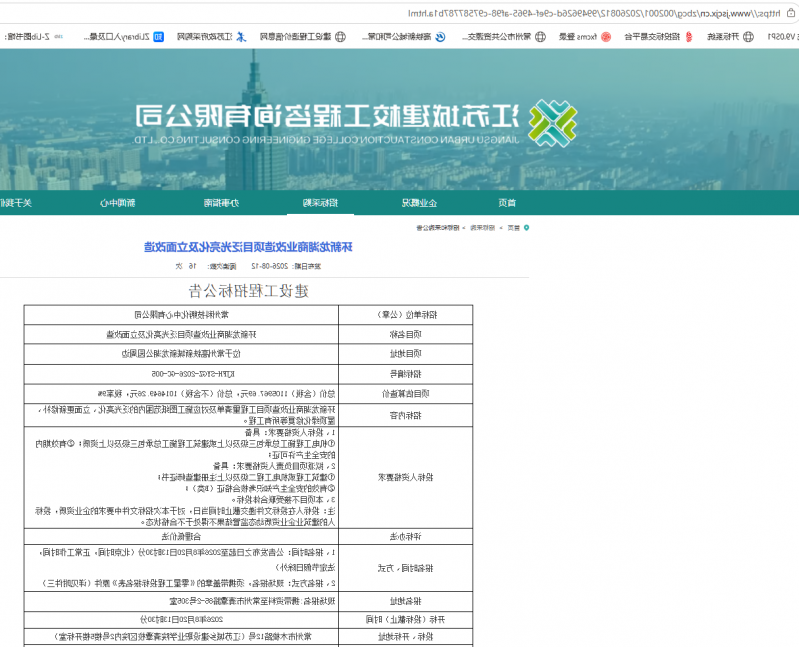Select the 招标采购 navigation tab

(x=320, y=203)
